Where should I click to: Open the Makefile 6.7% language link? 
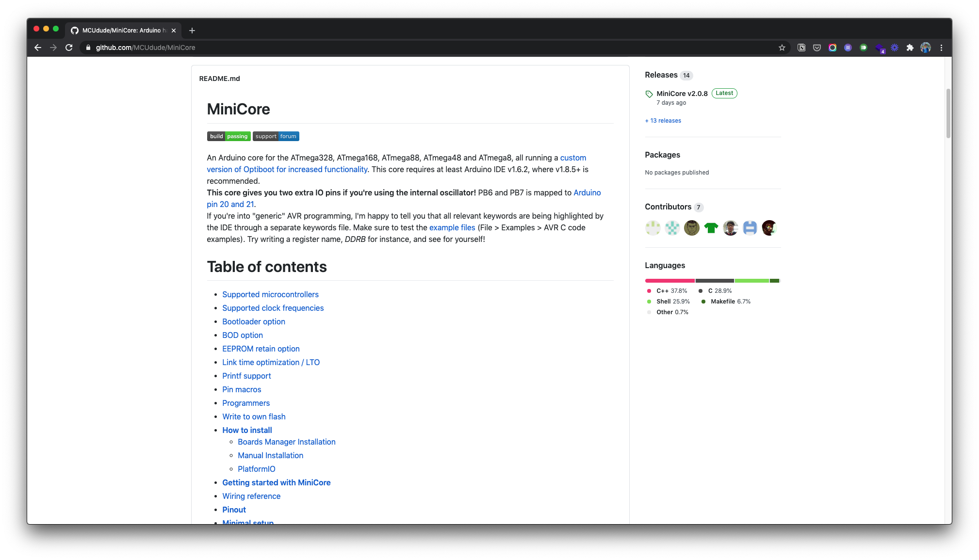click(x=726, y=302)
